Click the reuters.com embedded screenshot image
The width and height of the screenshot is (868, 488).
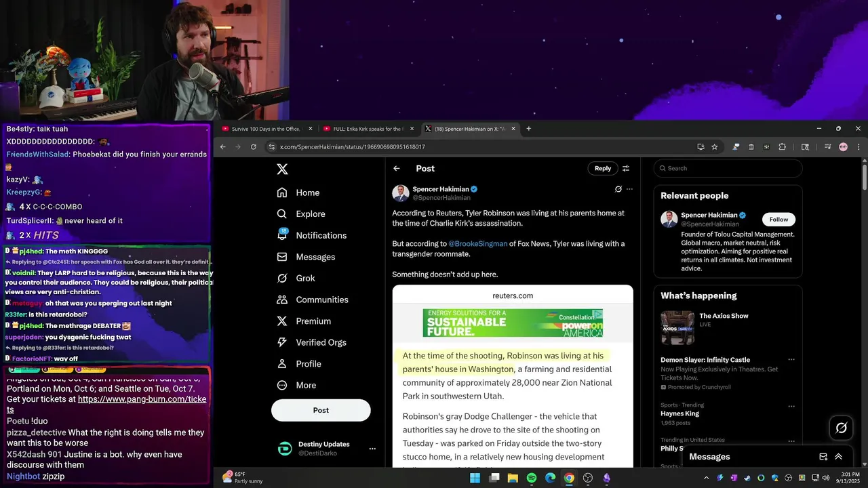513,376
